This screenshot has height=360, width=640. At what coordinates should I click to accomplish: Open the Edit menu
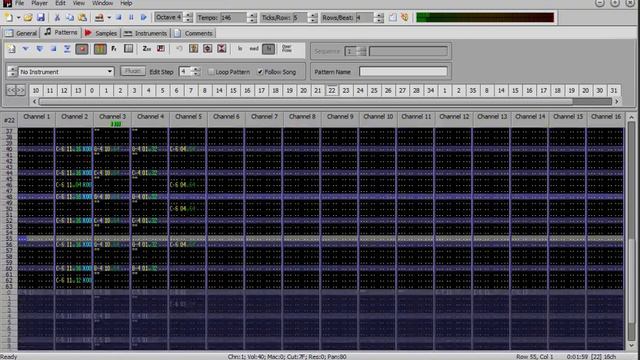[x=60, y=3]
